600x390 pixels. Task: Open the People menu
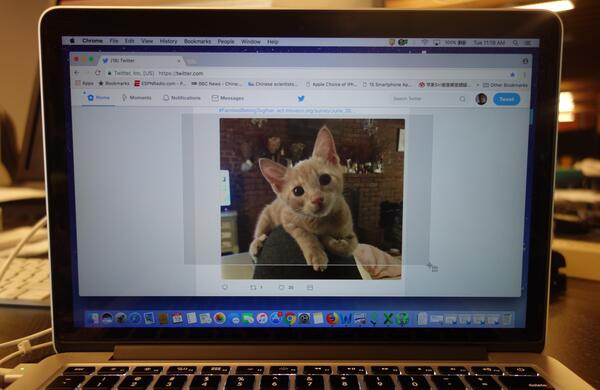(x=226, y=41)
